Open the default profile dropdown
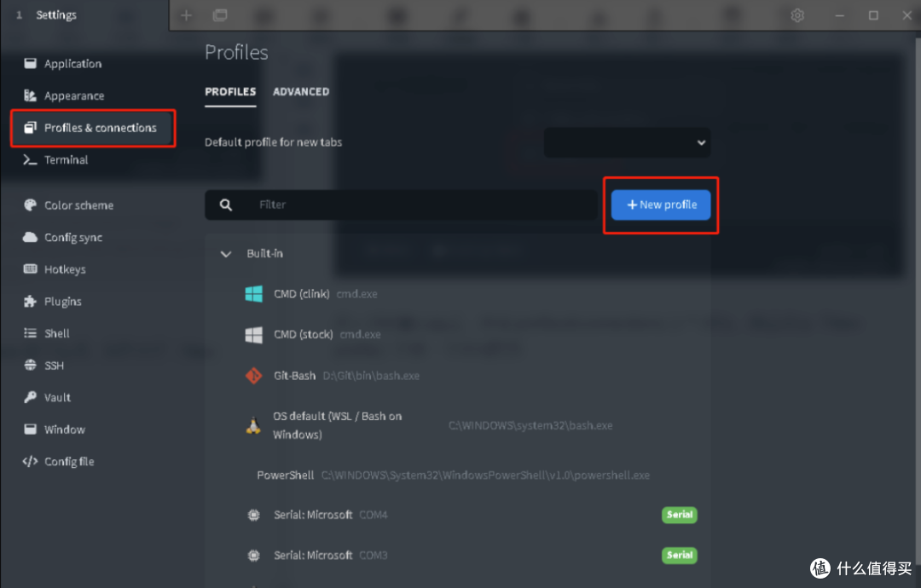This screenshot has height=588, width=921. pyautogui.click(x=628, y=142)
